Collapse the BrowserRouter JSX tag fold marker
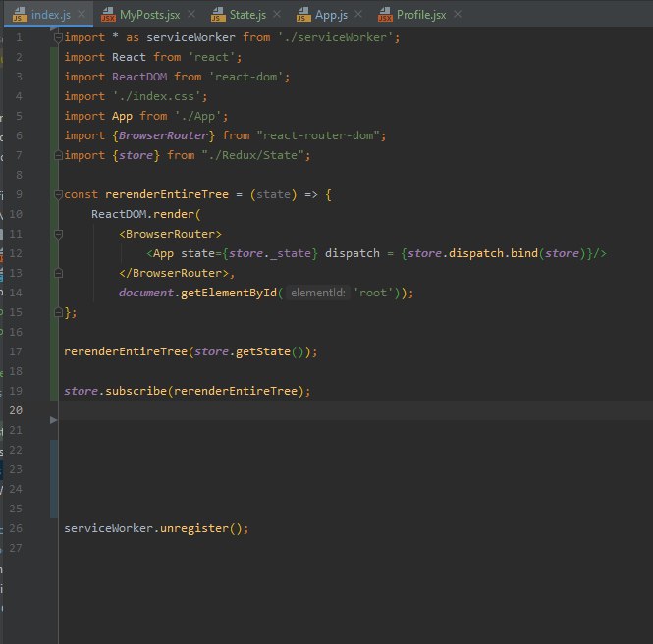Screen dimensions: 653x644 point(58,235)
